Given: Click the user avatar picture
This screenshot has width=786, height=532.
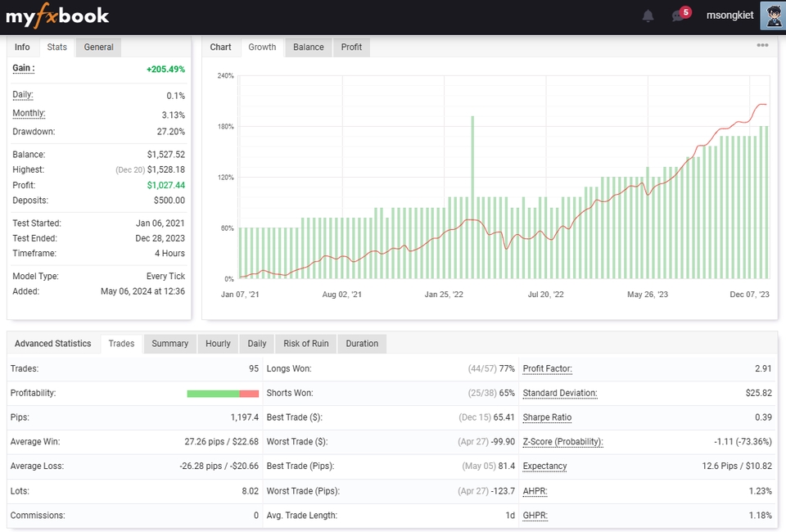Looking at the screenshot, I should pyautogui.click(x=772, y=16).
